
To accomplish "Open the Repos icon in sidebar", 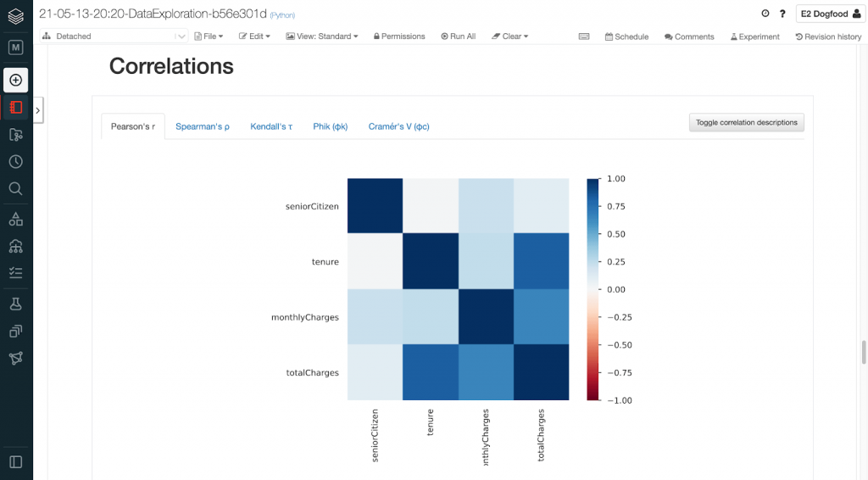I will pyautogui.click(x=15, y=135).
